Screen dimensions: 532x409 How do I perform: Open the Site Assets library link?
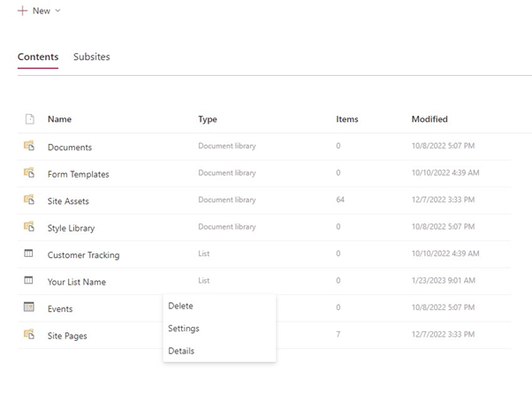tap(68, 201)
